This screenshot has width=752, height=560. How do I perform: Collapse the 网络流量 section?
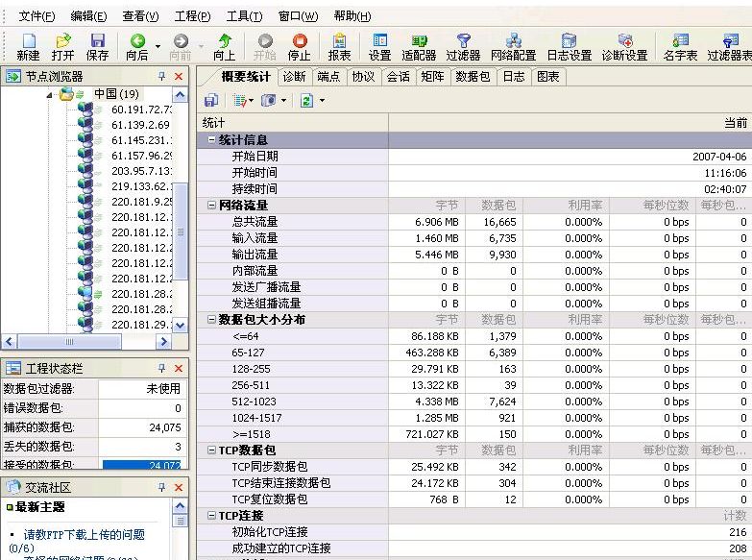tap(211, 206)
